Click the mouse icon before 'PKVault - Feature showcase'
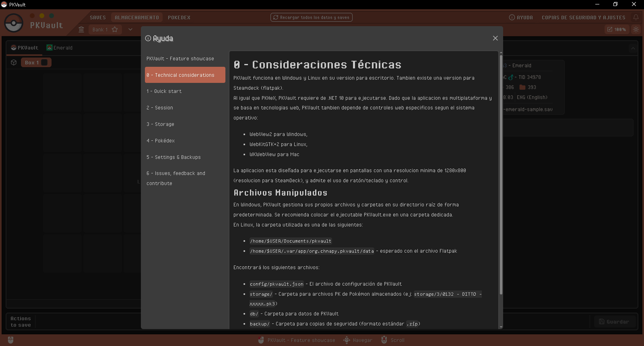This screenshot has width=644, height=346. point(261,340)
